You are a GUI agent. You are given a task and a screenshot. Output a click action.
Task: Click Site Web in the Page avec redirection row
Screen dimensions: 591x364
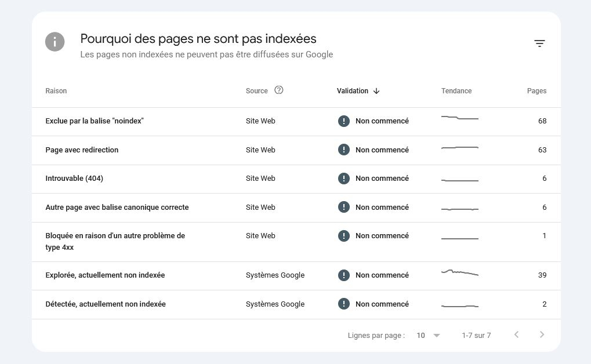click(x=260, y=150)
